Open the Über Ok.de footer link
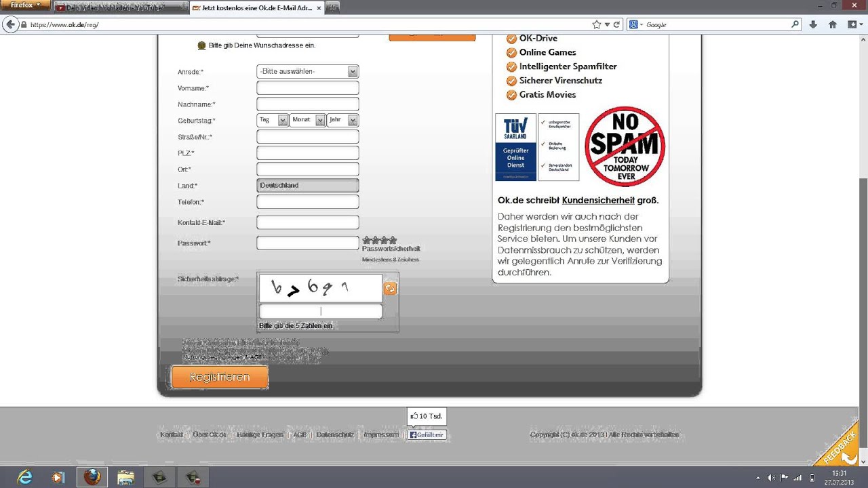868x488 pixels. tap(210, 434)
